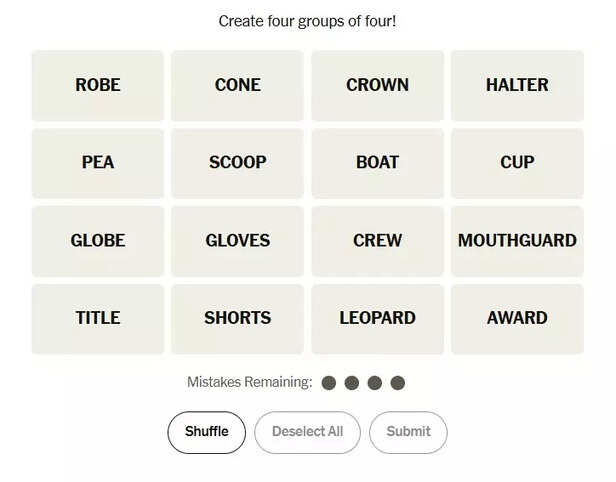Submit the current selection
The image size is (616, 482).
408,432
